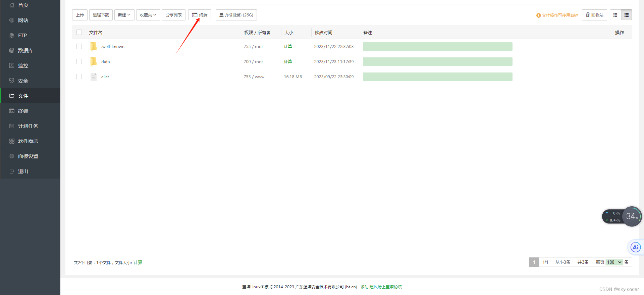
Task: Tick the checkbox for alist file
Action: (79, 77)
